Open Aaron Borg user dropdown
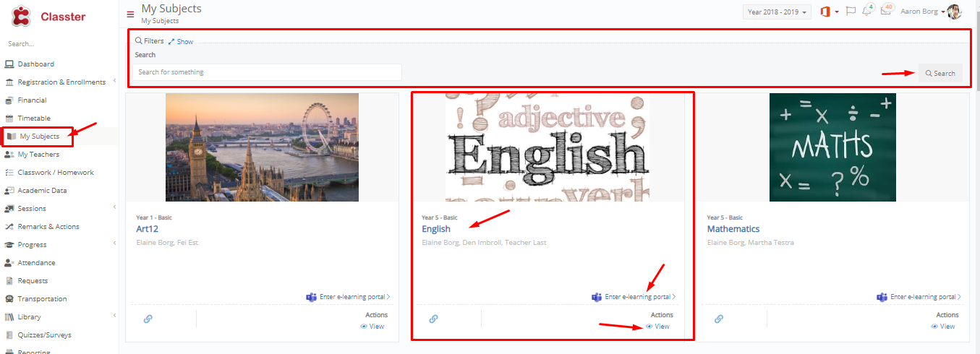980x354 pixels. (x=922, y=12)
